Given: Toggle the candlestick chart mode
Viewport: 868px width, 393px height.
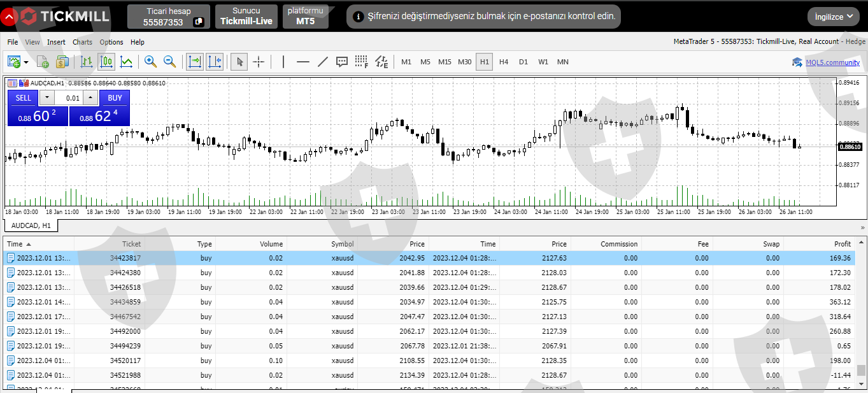Looking at the screenshot, I should [107, 62].
